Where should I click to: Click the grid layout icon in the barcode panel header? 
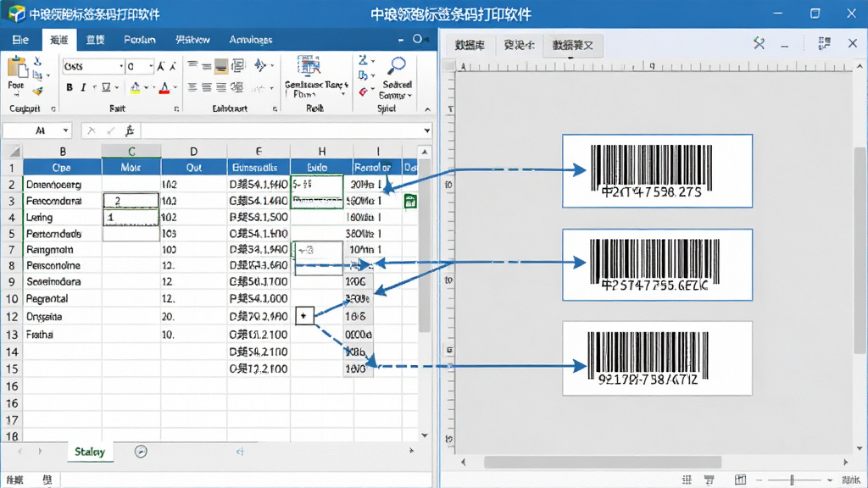[x=824, y=43]
